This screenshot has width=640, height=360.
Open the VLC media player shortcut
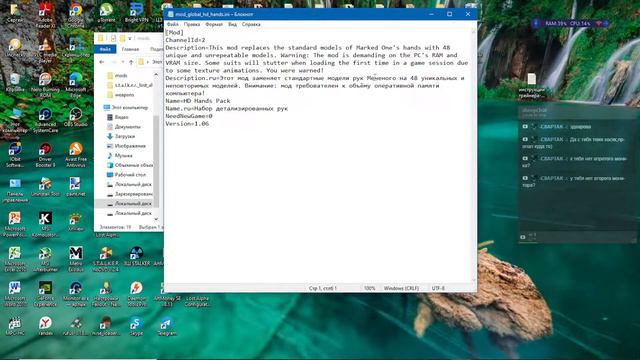tap(45, 50)
